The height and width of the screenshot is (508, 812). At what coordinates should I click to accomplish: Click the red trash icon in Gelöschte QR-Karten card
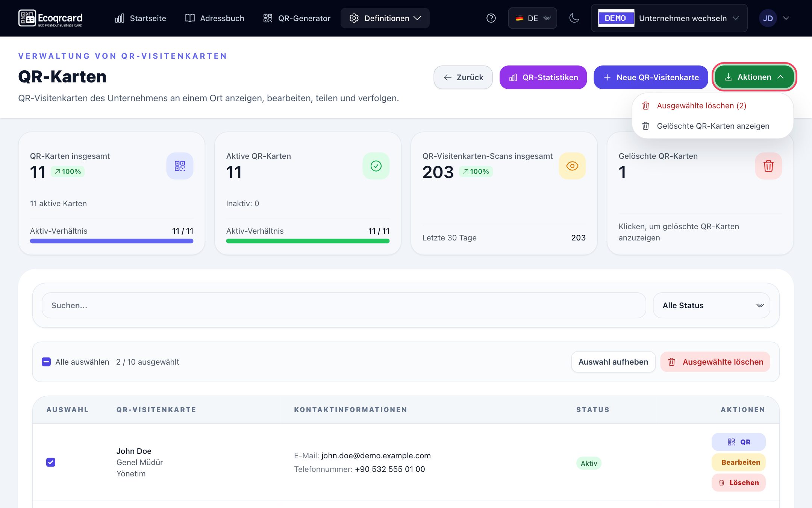(x=768, y=166)
